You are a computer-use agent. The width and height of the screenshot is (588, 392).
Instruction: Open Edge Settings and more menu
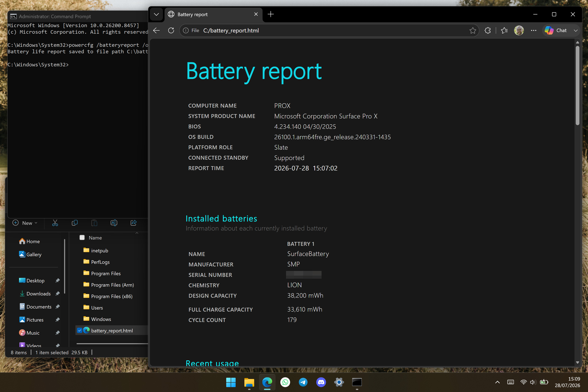tap(533, 30)
